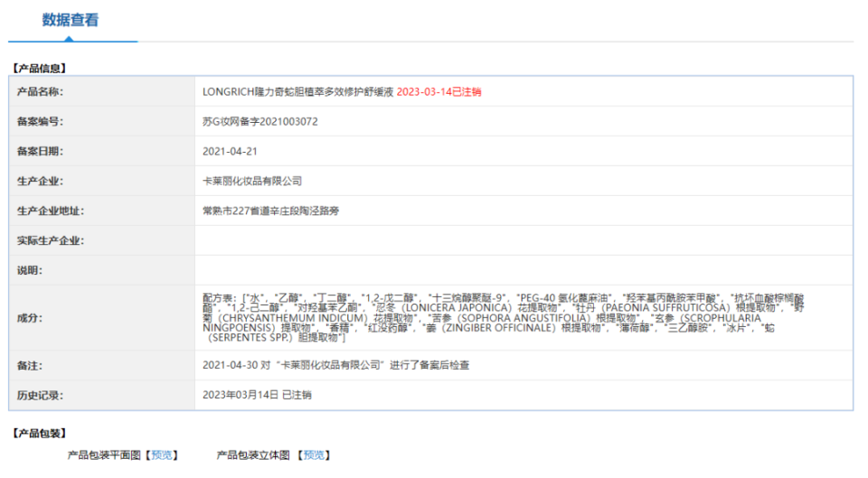
Task: Click the 成分 ingredient list text
Action: click(x=504, y=318)
